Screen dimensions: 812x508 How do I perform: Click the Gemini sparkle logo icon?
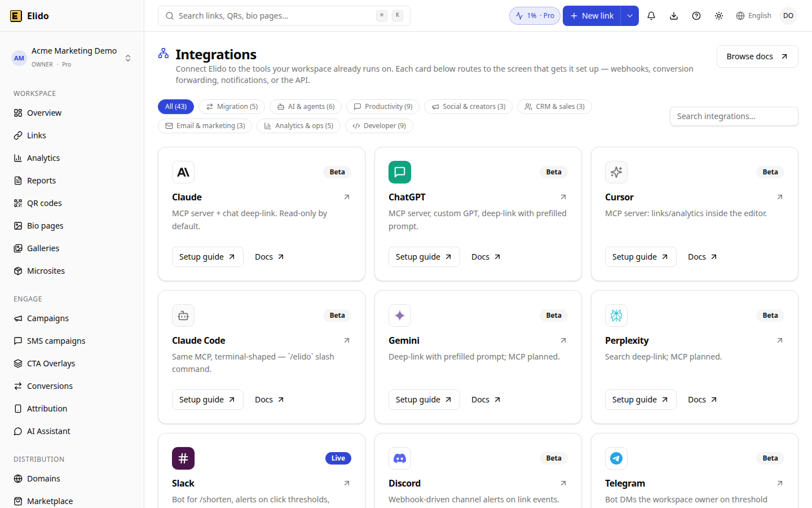coord(400,316)
